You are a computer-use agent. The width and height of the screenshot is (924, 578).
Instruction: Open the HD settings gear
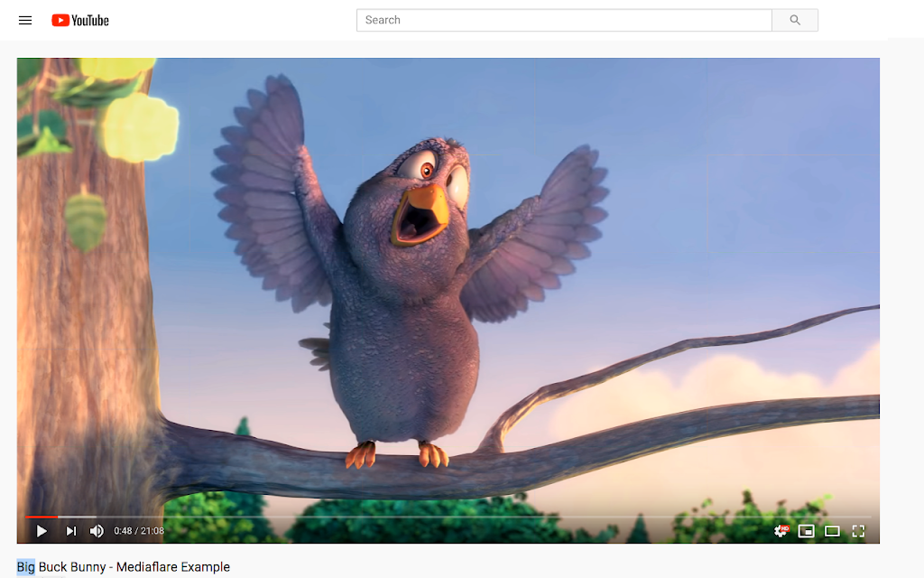[x=781, y=531]
